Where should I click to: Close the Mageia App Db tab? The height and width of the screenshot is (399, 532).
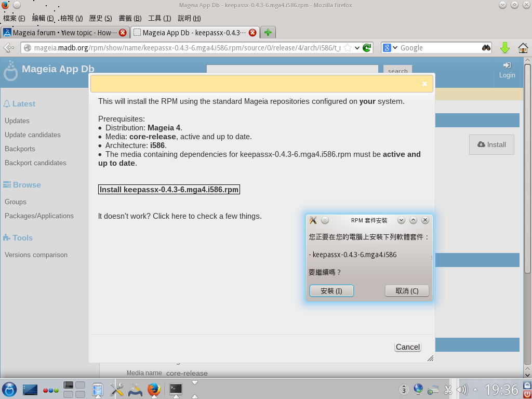(252, 33)
